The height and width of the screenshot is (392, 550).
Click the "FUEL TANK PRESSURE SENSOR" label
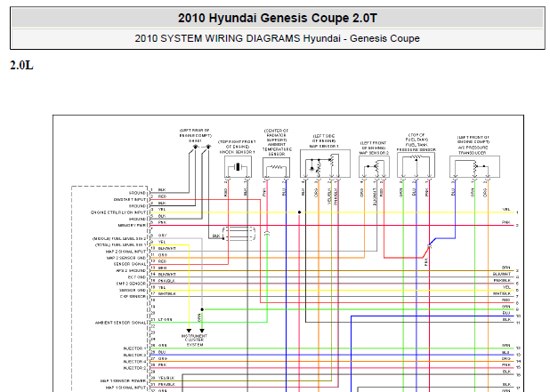(x=417, y=148)
